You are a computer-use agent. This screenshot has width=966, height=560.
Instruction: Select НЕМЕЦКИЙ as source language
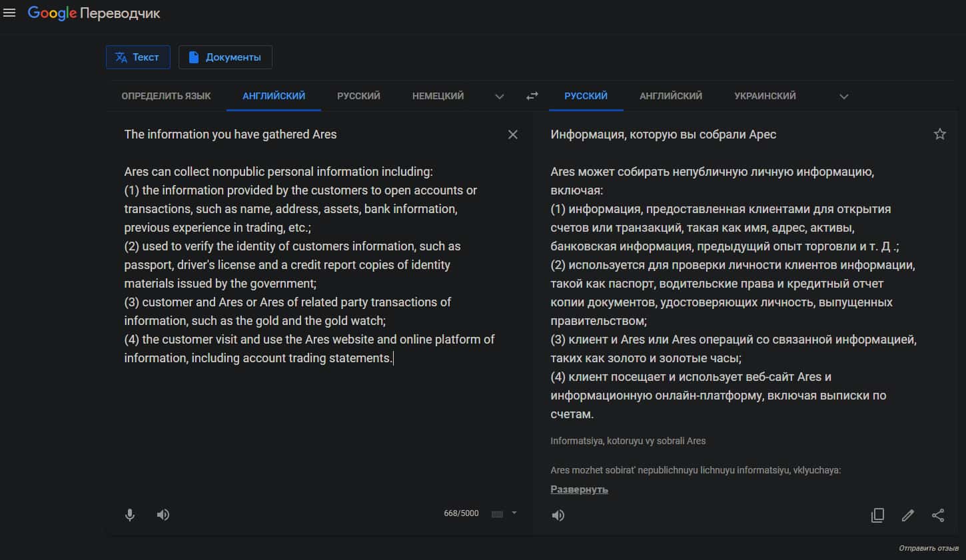438,96
